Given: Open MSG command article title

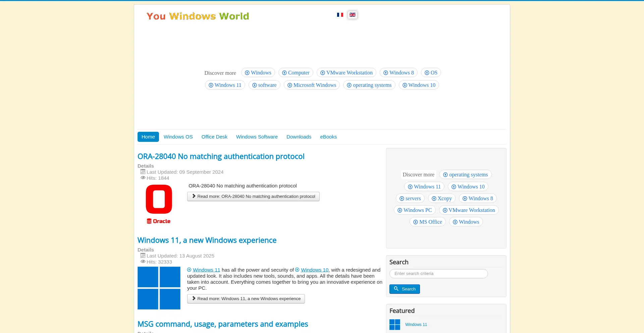Looking at the screenshot, I should (222, 324).
